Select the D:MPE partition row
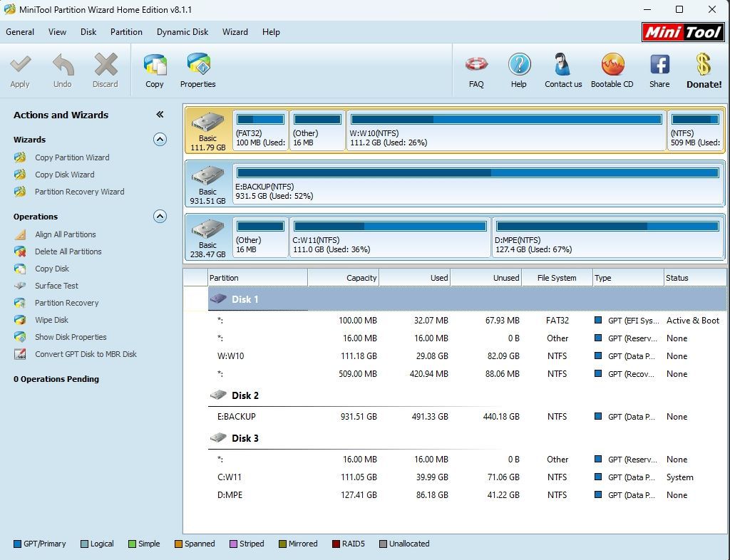730x560 pixels. pos(467,495)
